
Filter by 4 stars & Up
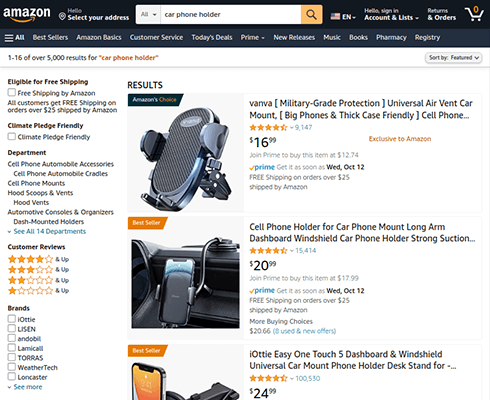[38, 259]
